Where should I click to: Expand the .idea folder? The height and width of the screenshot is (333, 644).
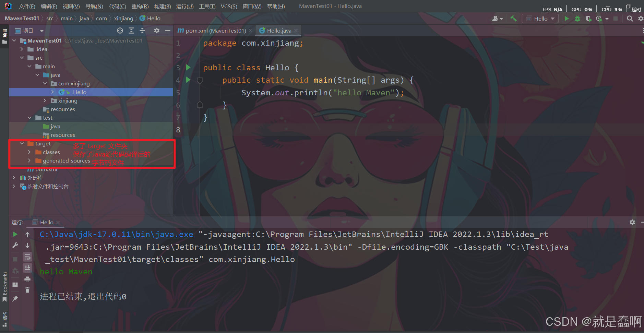tap(22, 49)
